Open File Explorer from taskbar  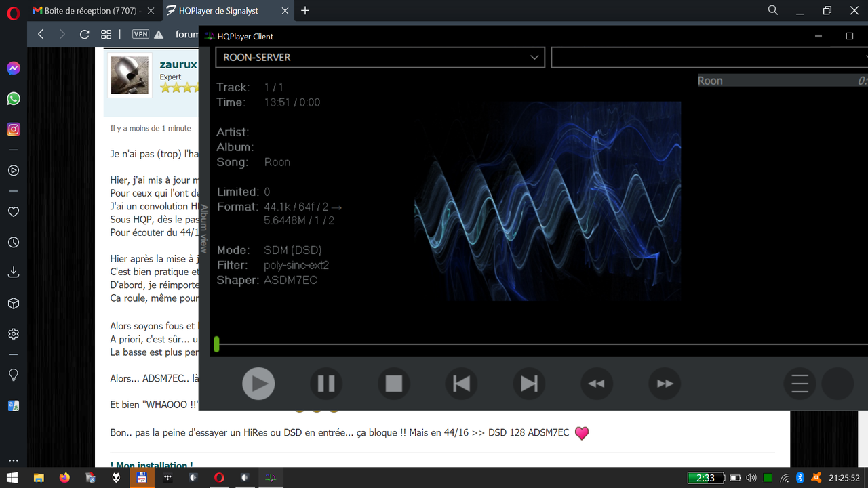39,478
